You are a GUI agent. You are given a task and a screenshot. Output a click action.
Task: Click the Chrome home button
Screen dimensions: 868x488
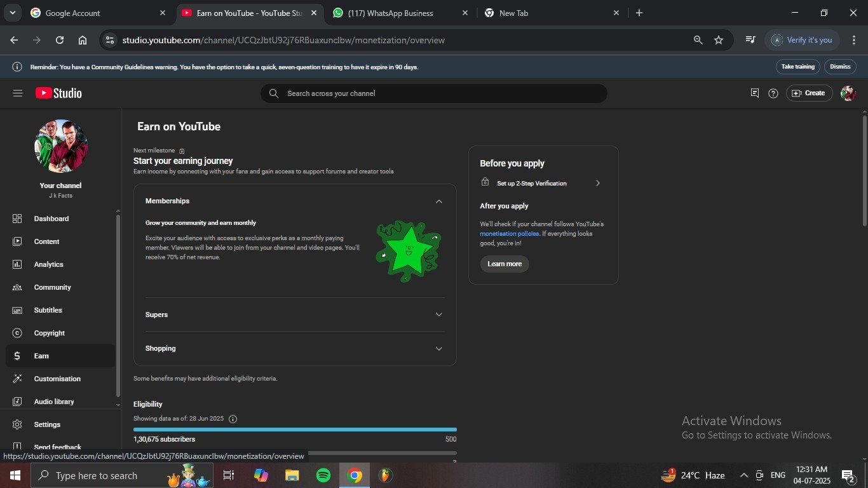click(83, 40)
